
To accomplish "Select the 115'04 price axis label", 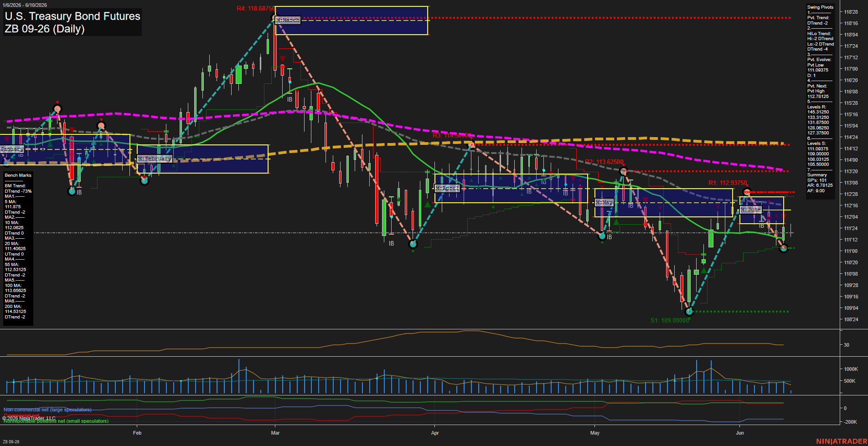I will (851, 126).
